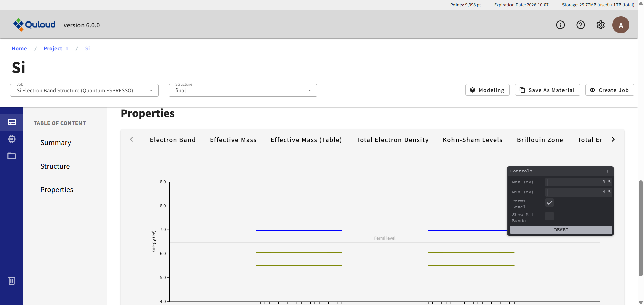Image resolution: width=644 pixels, height=305 pixels.
Task: Open the help question mark icon
Action: click(x=580, y=25)
